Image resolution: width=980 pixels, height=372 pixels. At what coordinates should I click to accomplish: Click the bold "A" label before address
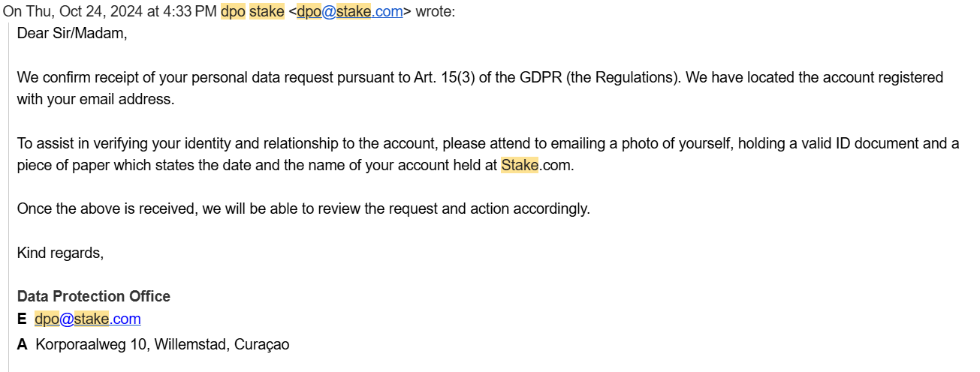pyautogui.click(x=23, y=344)
